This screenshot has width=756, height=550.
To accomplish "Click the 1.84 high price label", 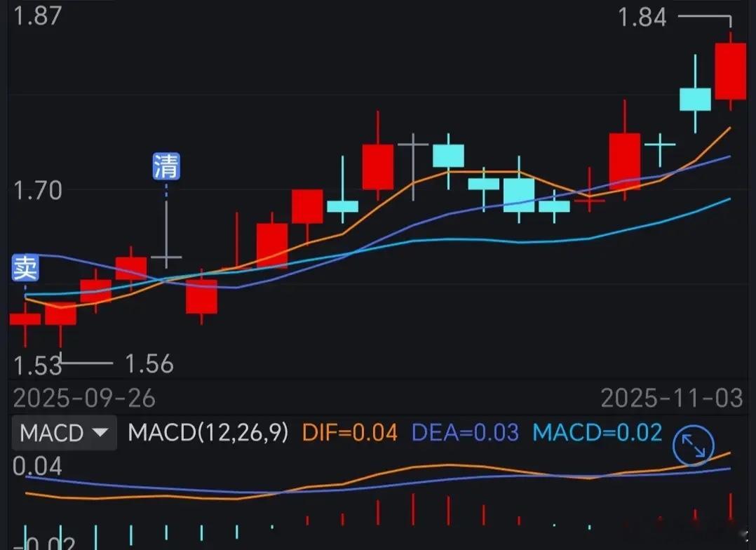I will click(642, 18).
